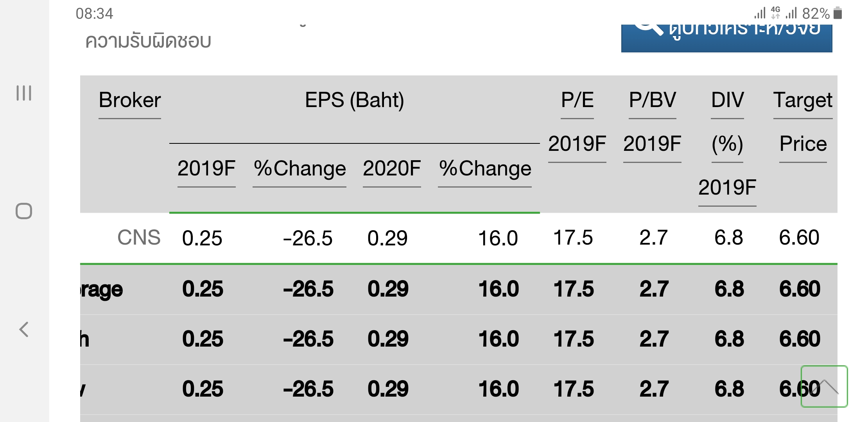868x422 pixels.
Task: Tap the Target Price column header
Action: [x=803, y=100]
